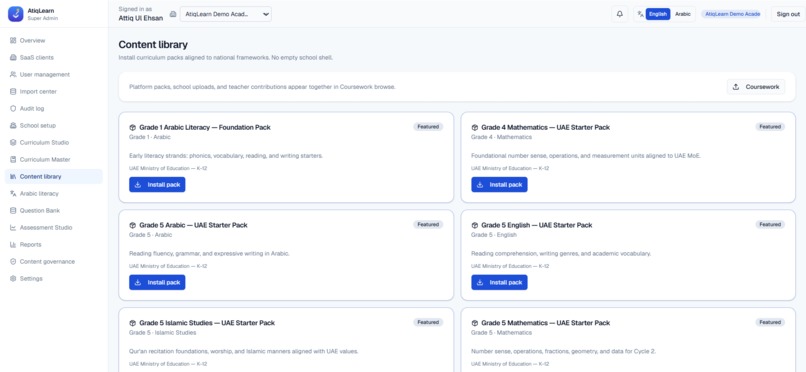This screenshot has width=806, height=372.
Task: Open Content governance
Action: point(53,262)
